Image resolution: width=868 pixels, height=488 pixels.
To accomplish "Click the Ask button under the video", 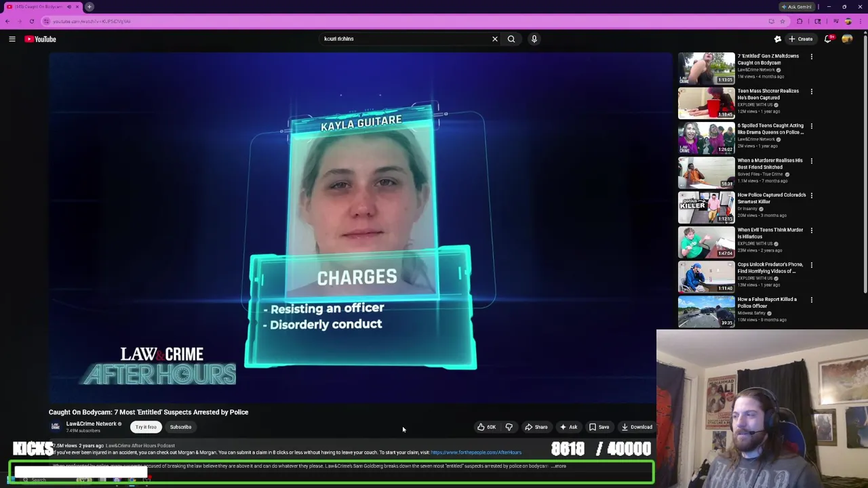I will pos(568,427).
